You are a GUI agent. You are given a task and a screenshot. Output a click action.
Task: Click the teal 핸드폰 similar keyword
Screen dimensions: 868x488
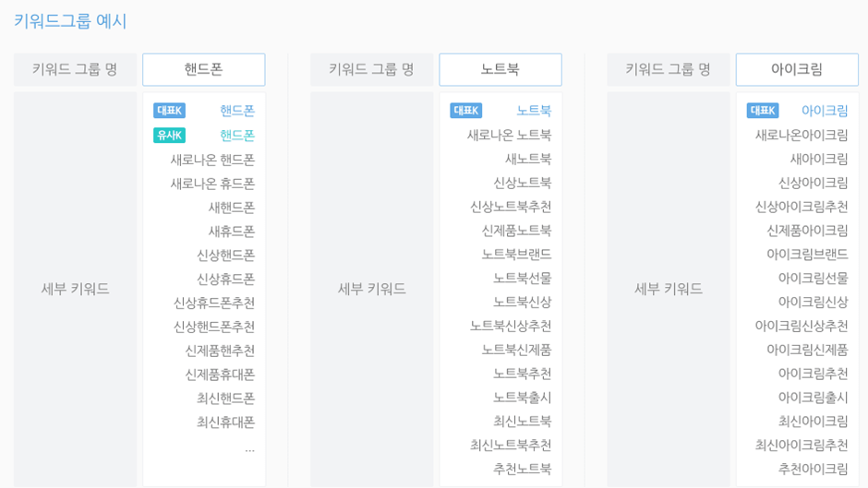tap(237, 135)
